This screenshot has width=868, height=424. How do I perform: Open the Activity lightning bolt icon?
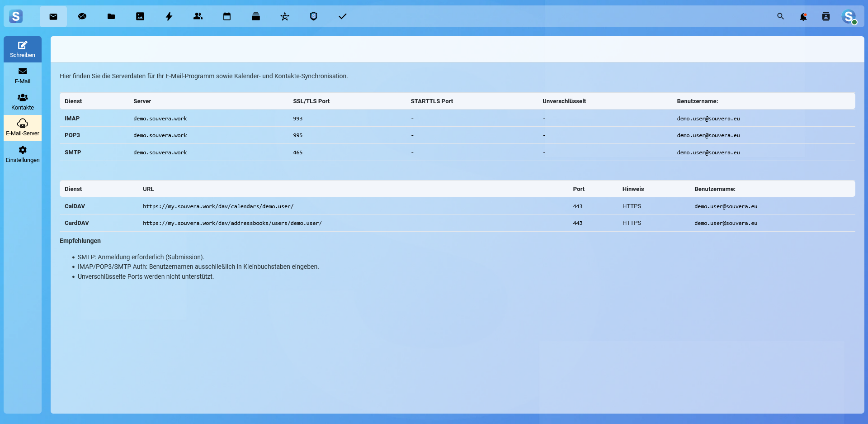pyautogui.click(x=169, y=17)
